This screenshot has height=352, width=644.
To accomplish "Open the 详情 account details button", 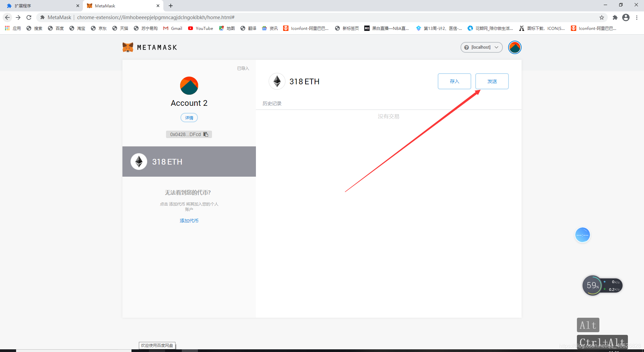I will pos(189,118).
